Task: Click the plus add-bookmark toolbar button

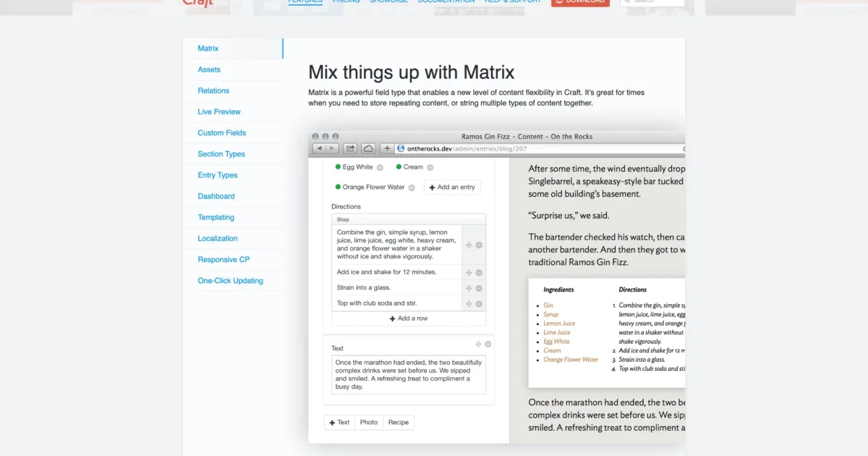Action: click(387, 148)
